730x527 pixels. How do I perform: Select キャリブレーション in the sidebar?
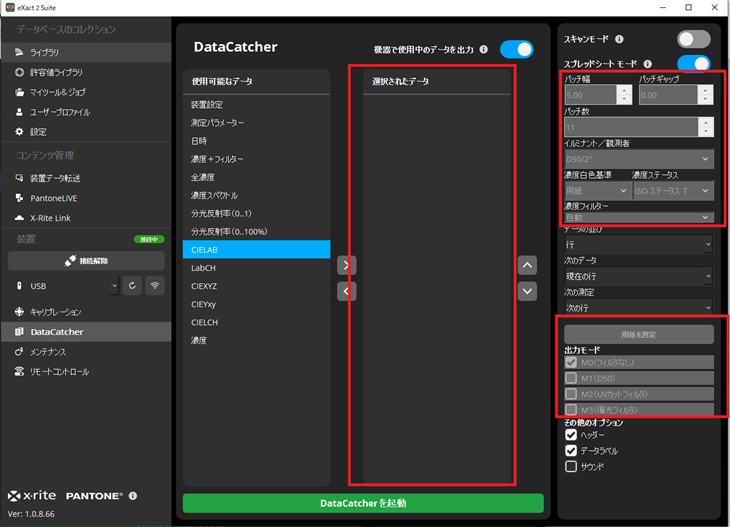tap(86, 311)
